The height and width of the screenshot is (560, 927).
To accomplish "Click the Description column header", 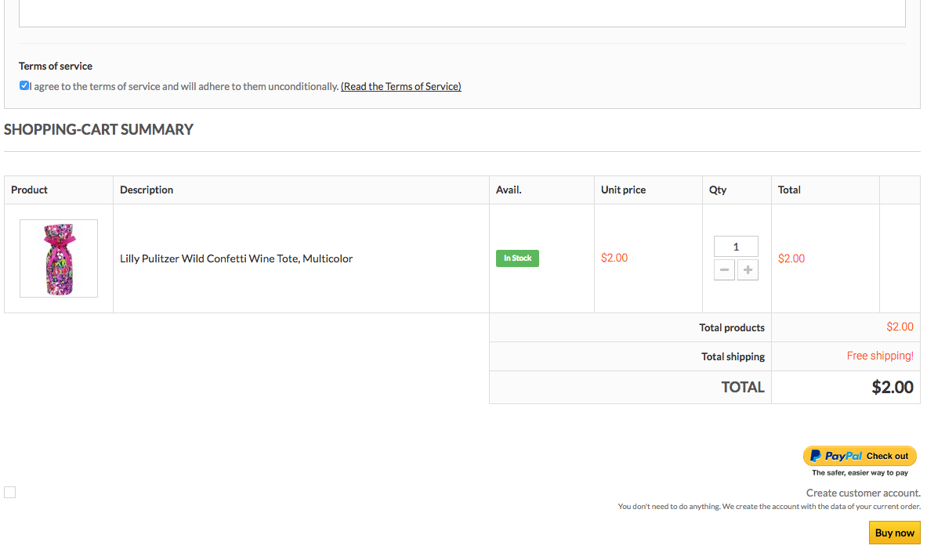I will tap(147, 190).
